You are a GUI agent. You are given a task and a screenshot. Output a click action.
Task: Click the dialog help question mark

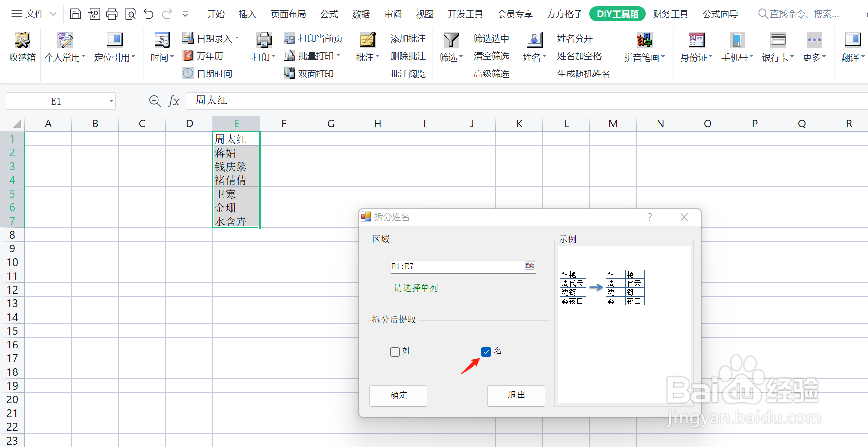click(x=650, y=217)
